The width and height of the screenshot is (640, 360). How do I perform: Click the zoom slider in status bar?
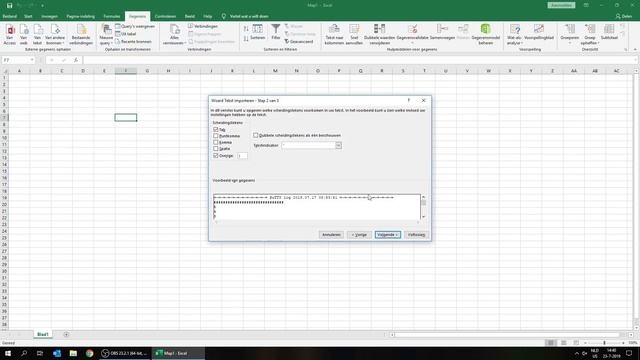click(604, 343)
